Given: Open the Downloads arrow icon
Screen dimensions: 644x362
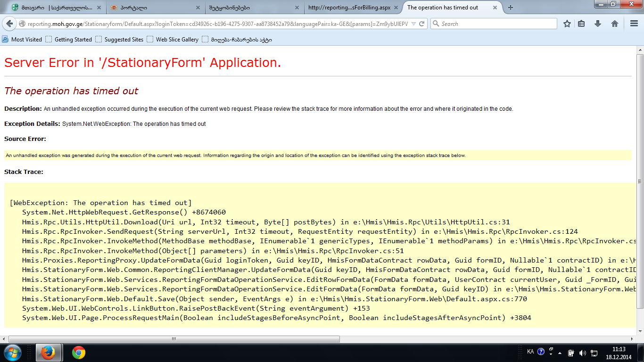Looking at the screenshot, I should click(x=598, y=24).
